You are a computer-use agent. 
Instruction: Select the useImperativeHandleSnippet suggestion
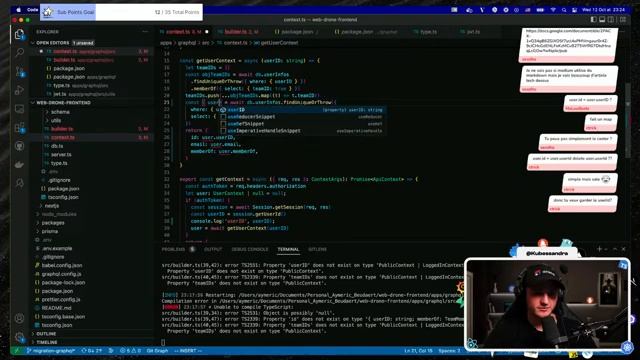[x=302, y=131]
